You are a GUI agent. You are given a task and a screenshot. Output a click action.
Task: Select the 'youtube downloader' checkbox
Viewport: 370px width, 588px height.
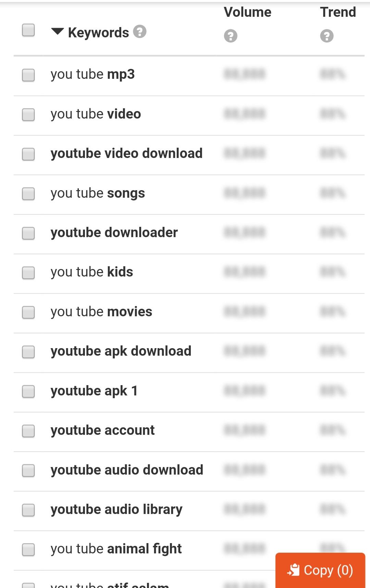[x=28, y=233]
